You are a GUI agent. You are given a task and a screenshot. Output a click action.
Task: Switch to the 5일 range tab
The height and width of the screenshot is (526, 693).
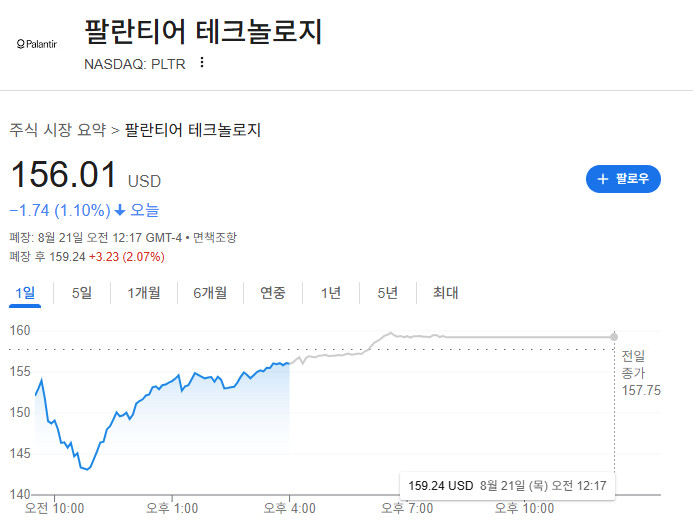[82, 293]
